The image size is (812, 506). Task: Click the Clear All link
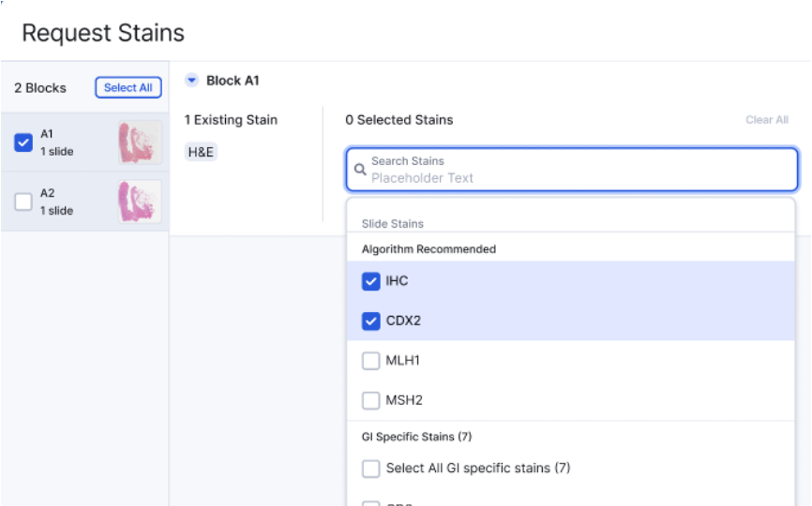pyautogui.click(x=766, y=120)
